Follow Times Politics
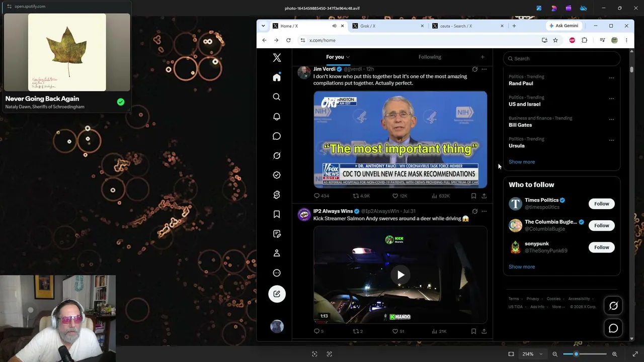 pos(601,204)
